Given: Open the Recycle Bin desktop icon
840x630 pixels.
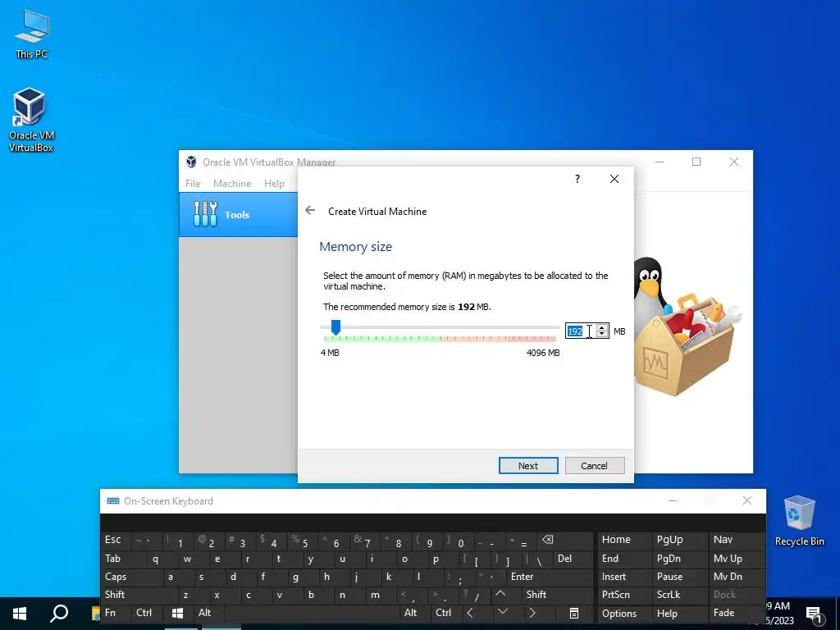Looking at the screenshot, I should tap(799, 521).
